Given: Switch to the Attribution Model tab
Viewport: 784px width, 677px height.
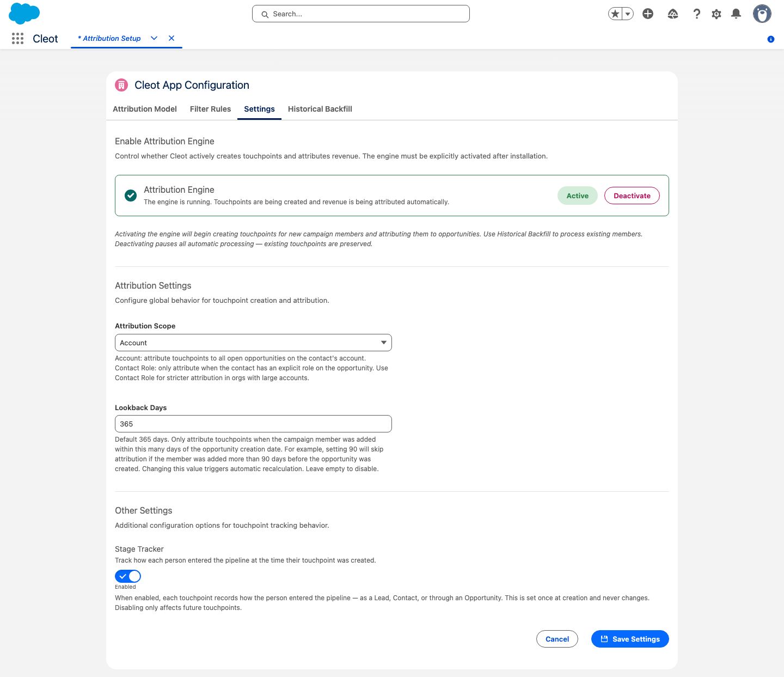Looking at the screenshot, I should point(145,109).
